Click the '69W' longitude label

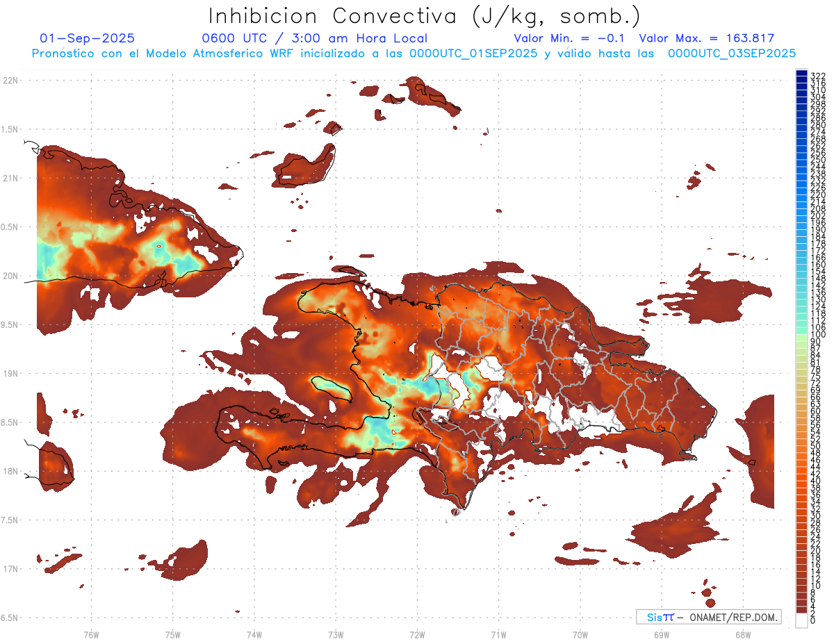(x=661, y=634)
